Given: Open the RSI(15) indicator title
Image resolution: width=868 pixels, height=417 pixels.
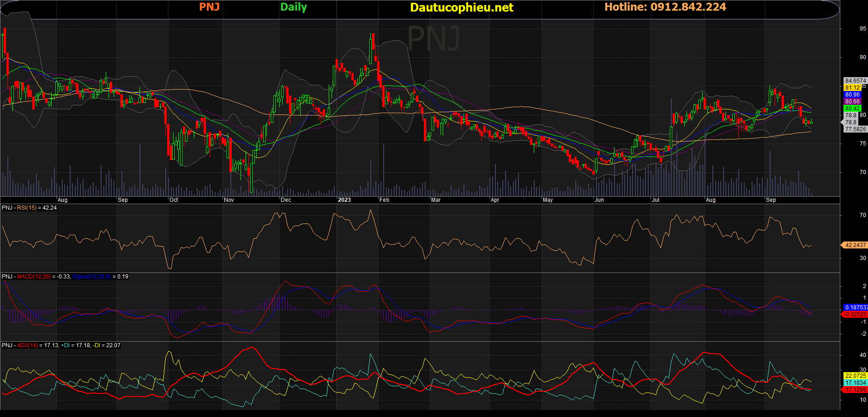Looking at the screenshot, I should (x=27, y=208).
